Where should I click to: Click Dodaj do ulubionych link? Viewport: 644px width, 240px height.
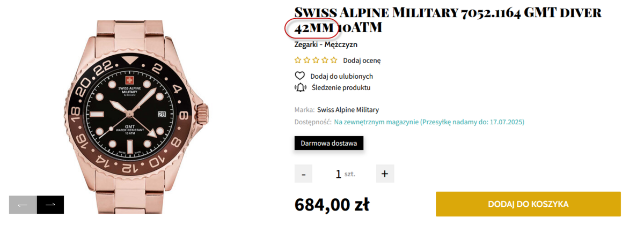click(341, 76)
